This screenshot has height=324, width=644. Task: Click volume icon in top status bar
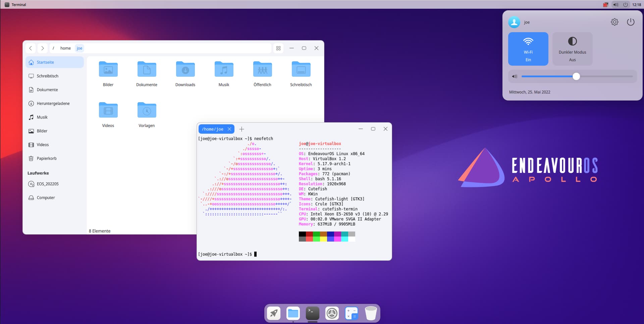[x=615, y=5]
